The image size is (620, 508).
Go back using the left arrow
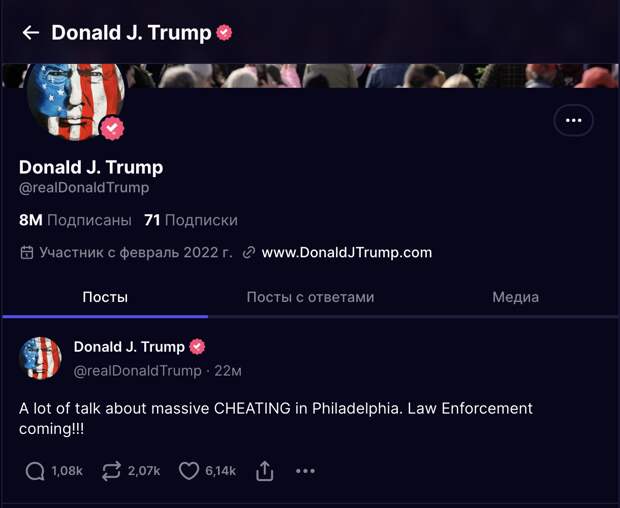[30, 32]
